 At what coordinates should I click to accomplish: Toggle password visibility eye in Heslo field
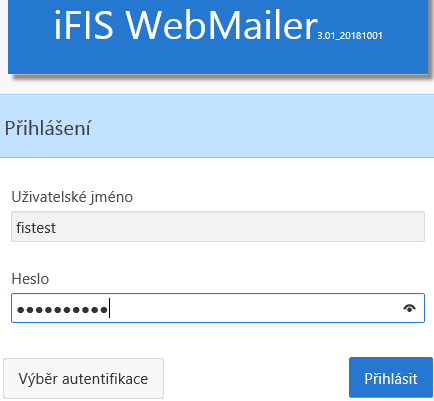(x=409, y=308)
